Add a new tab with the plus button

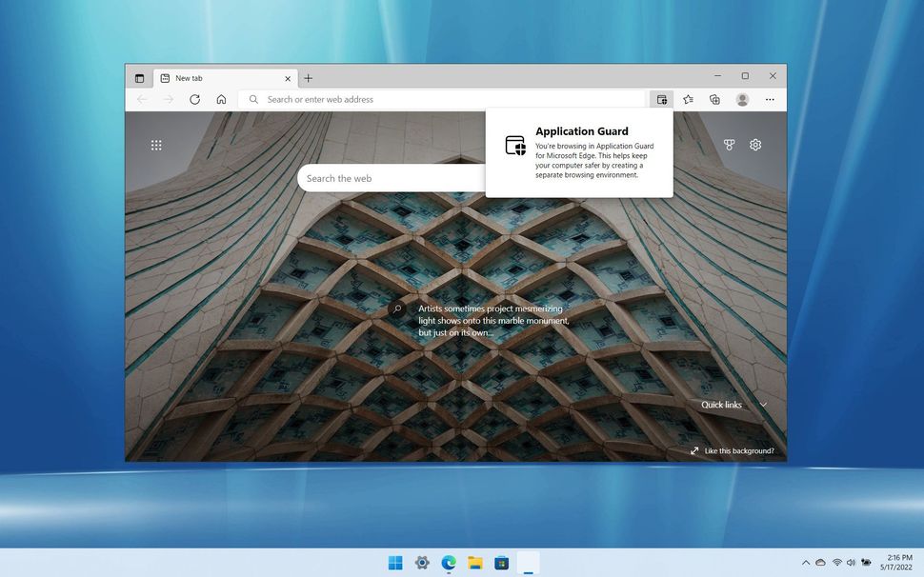click(308, 78)
